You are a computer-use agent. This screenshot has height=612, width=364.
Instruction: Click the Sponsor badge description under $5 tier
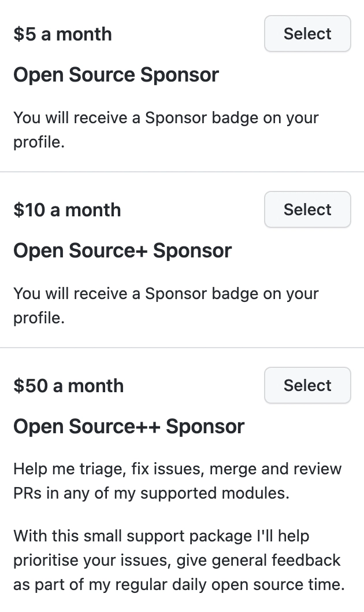coord(166,118)
